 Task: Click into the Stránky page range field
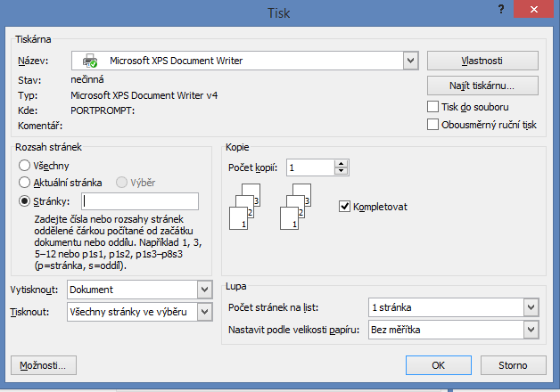(140, 201)
